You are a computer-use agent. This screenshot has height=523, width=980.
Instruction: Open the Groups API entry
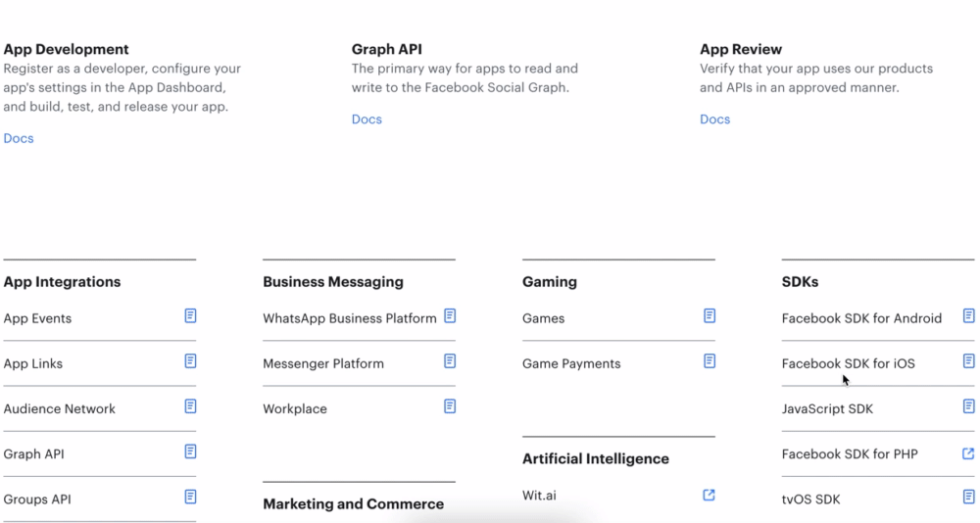tap(37, 499)
